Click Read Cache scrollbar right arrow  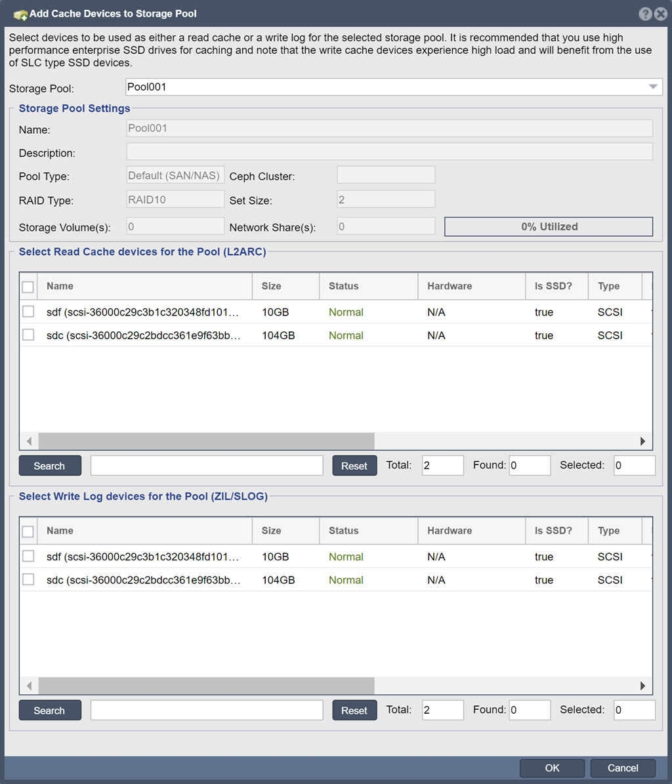[643, 441]
